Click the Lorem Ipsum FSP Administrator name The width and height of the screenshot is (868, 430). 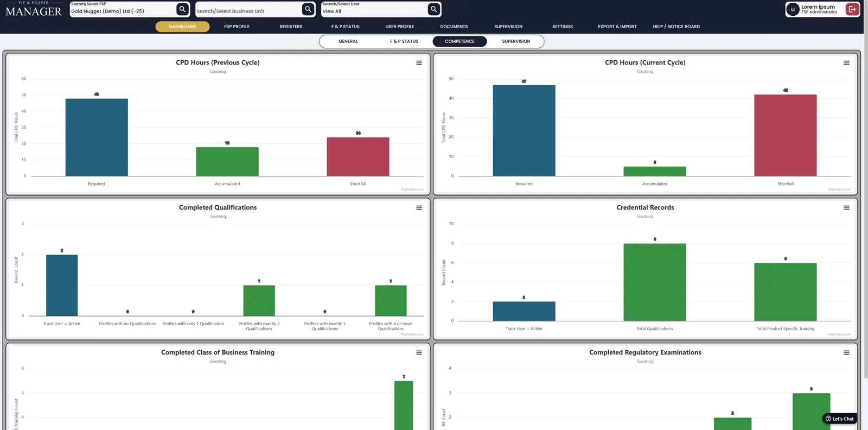point(819,9)
